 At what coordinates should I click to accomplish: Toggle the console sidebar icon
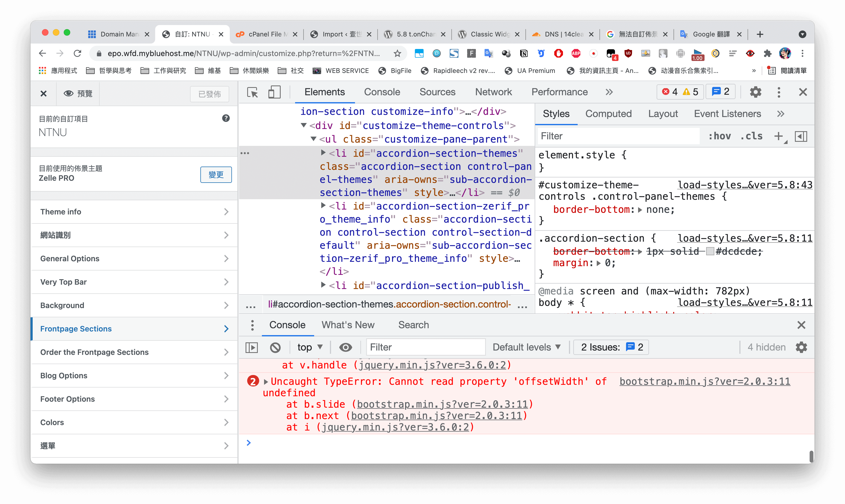(x=252, y=348)
